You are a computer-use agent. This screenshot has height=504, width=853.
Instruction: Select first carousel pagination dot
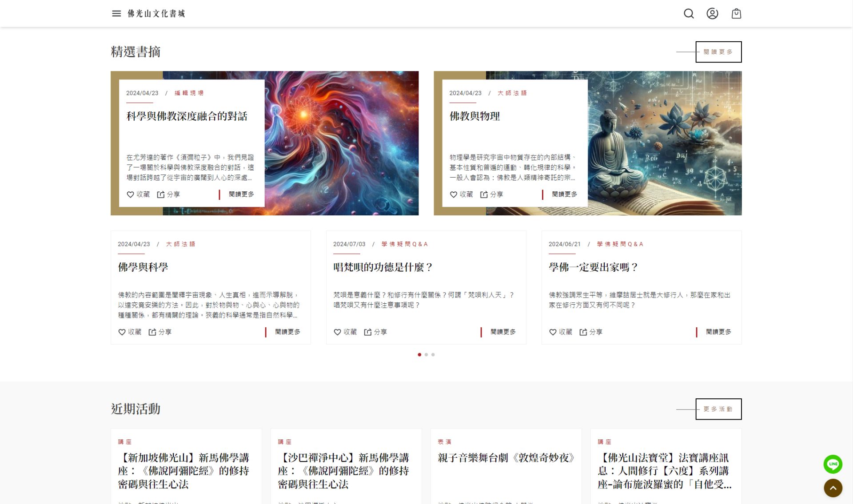pos(419,355)
